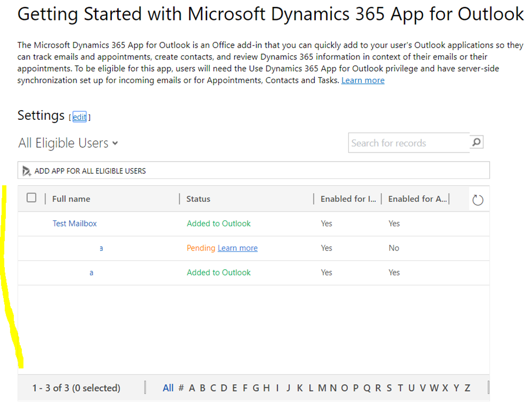Filter names starting with V
The width and height of the screenshot is (532, 411).
pyautogui.click(x=423, y=388)
